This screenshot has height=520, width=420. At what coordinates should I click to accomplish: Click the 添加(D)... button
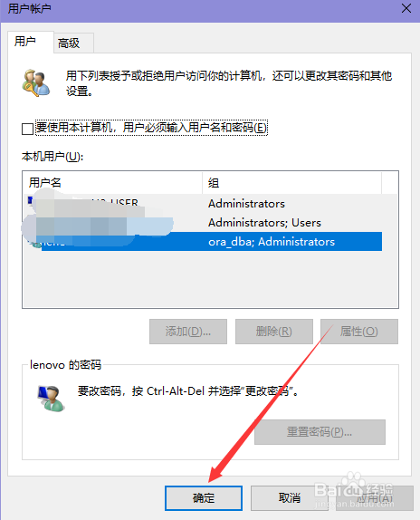(188, 332)
